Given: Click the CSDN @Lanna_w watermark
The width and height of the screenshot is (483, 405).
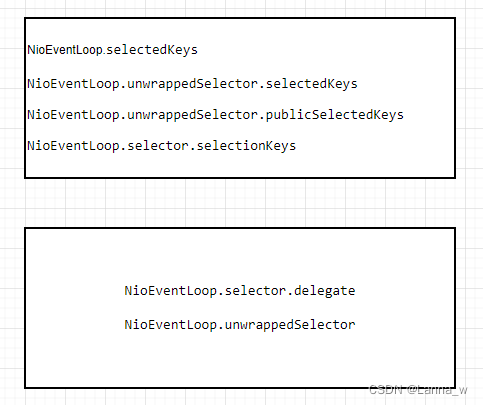Looking at the screenshot, I should (x=418, y=390).
